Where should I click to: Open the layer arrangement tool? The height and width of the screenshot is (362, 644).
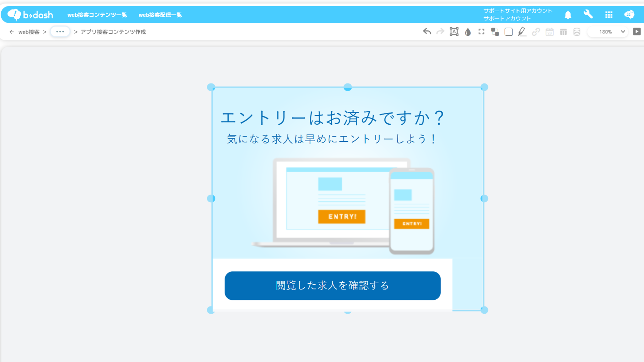pyautogui.click(x=495, y=32)
